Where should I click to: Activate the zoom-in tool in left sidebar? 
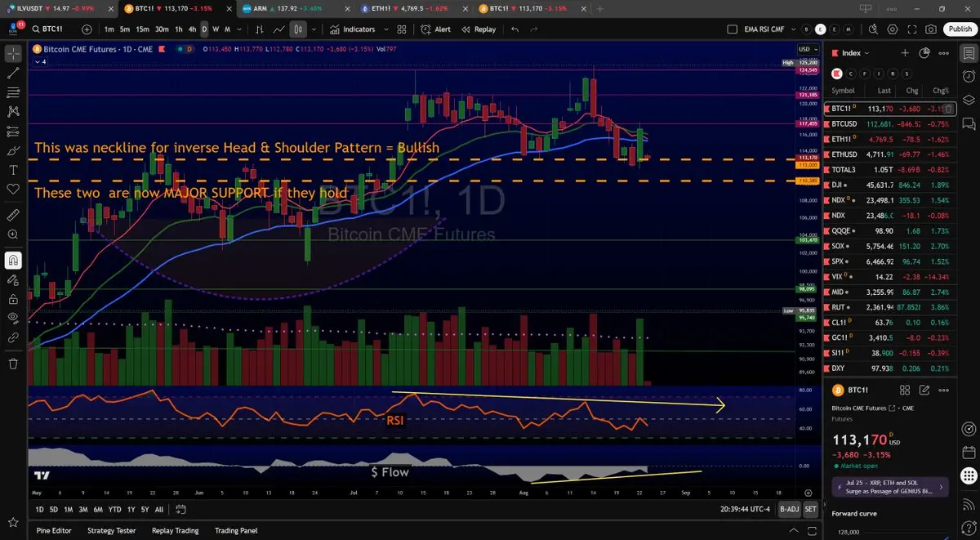(x=13, y=235)
